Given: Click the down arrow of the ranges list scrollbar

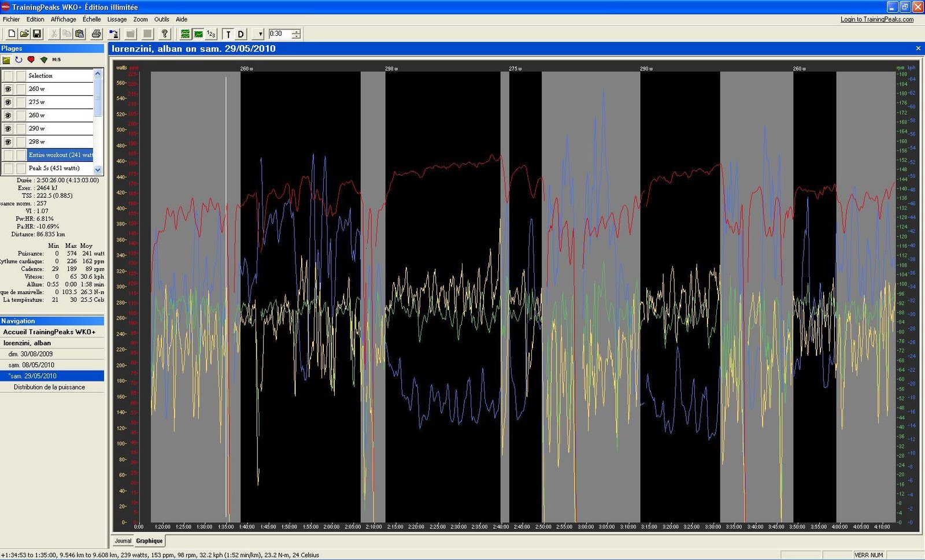Looking at the screenshot, I should coord(98,170).
